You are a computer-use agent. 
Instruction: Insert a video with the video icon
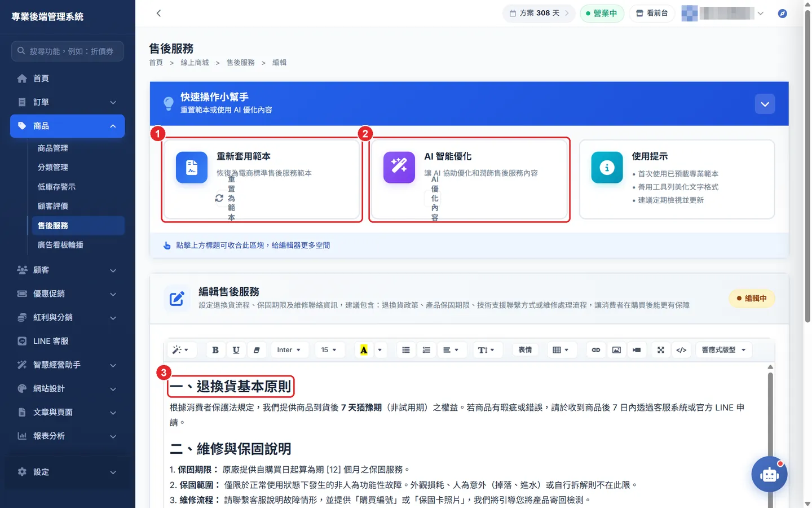click(x=637, y=350)
